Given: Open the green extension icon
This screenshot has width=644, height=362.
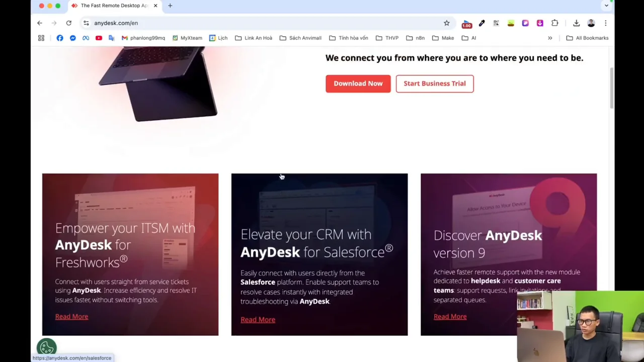Looking at the screenshot, I should 511,23.
